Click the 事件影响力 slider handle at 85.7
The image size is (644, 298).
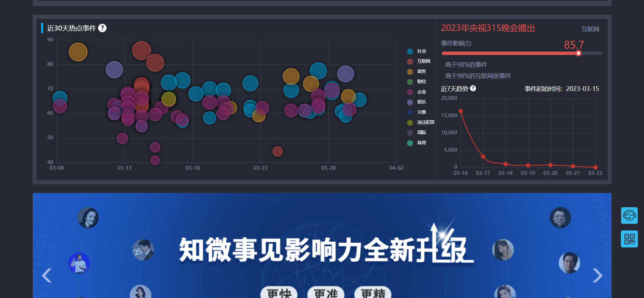tap(579, 53)
